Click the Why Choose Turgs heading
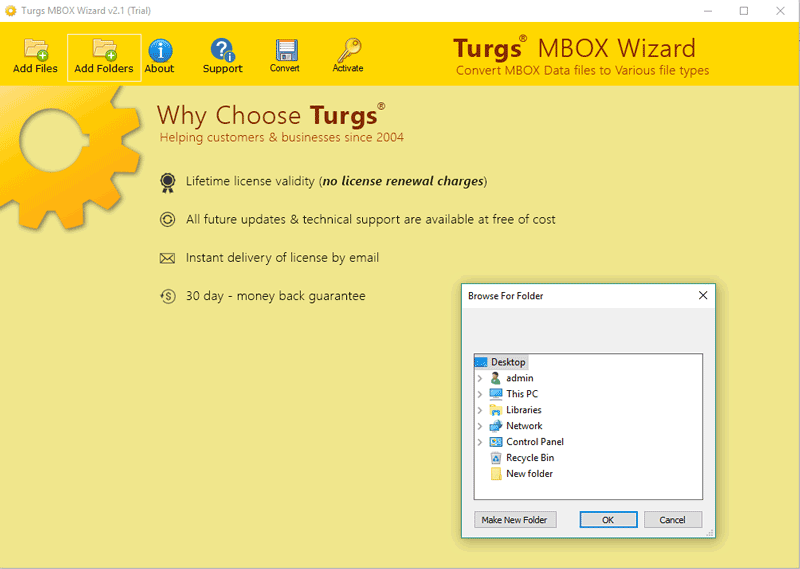The height and width of the screenshot is (569, 800). tap(270, 115)
